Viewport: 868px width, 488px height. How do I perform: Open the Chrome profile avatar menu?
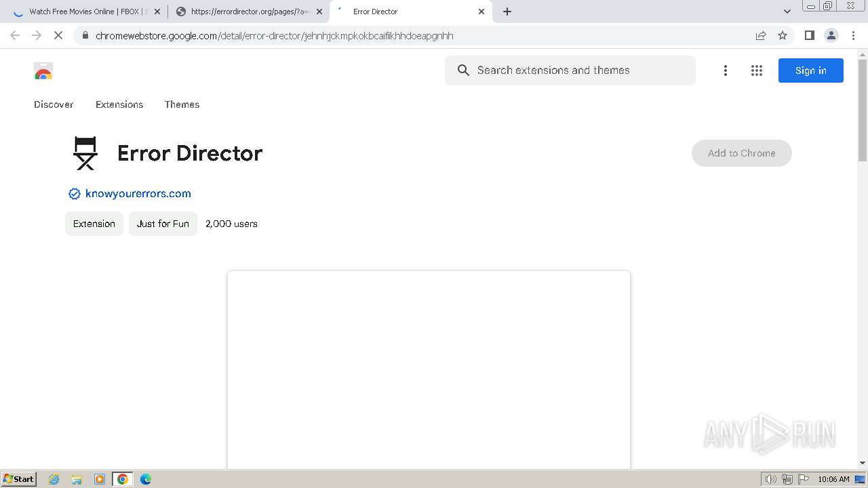(831, 35)
